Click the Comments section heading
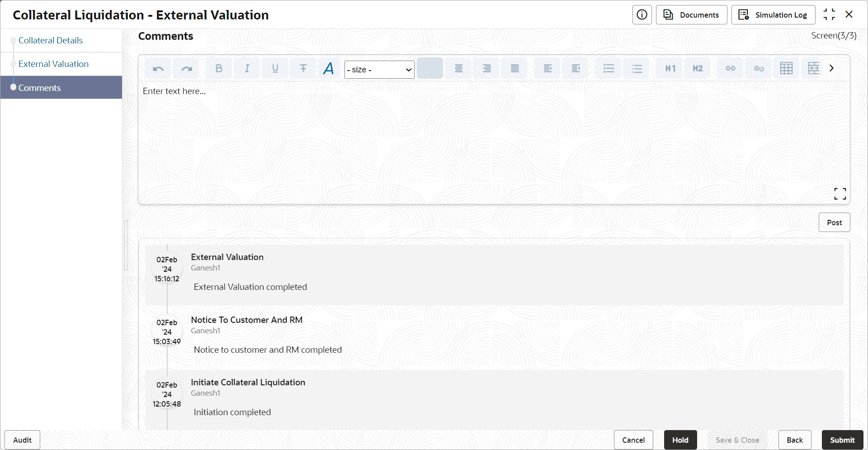 pos(166,36)
